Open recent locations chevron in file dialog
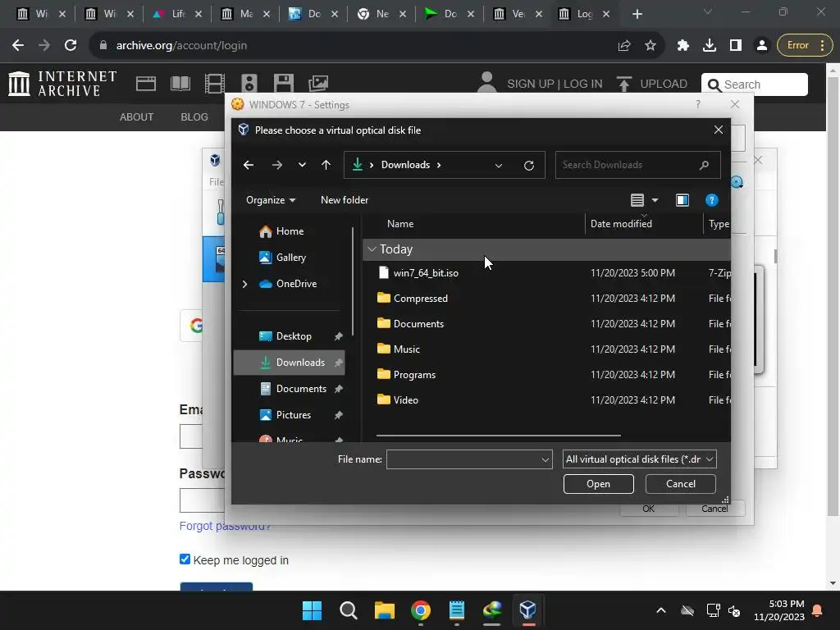Screen dimensions: 840x630 (x=302, y=165)
